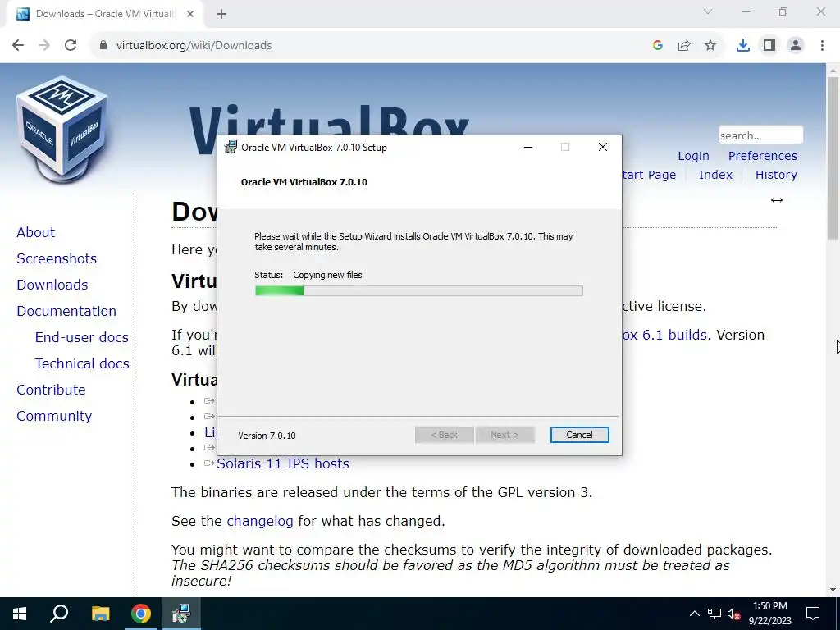Viewport: 840px width, 630px height.
Task: Open the notification center icon
Action: (813, 614)
